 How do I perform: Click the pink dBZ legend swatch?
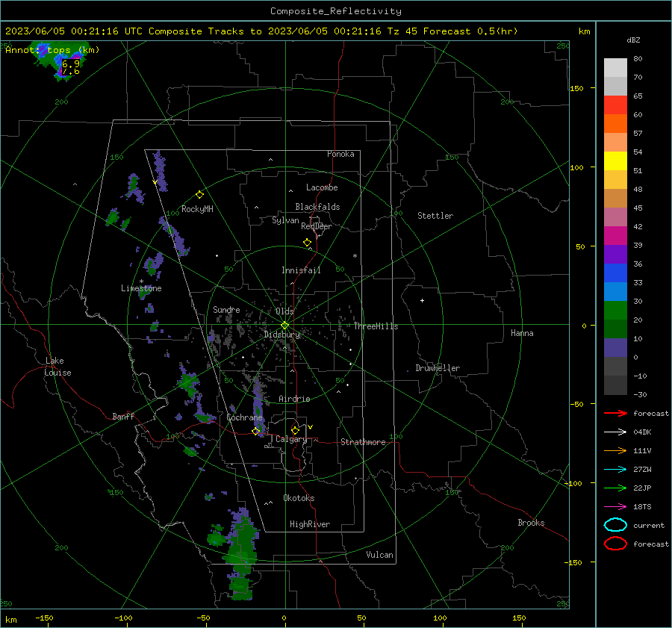[615, 217]
